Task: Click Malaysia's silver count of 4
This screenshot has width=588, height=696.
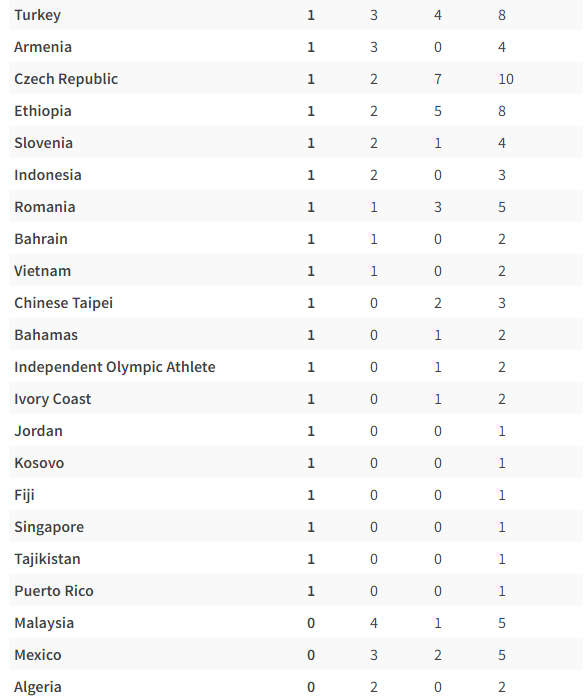Action: tap(374, 623)
